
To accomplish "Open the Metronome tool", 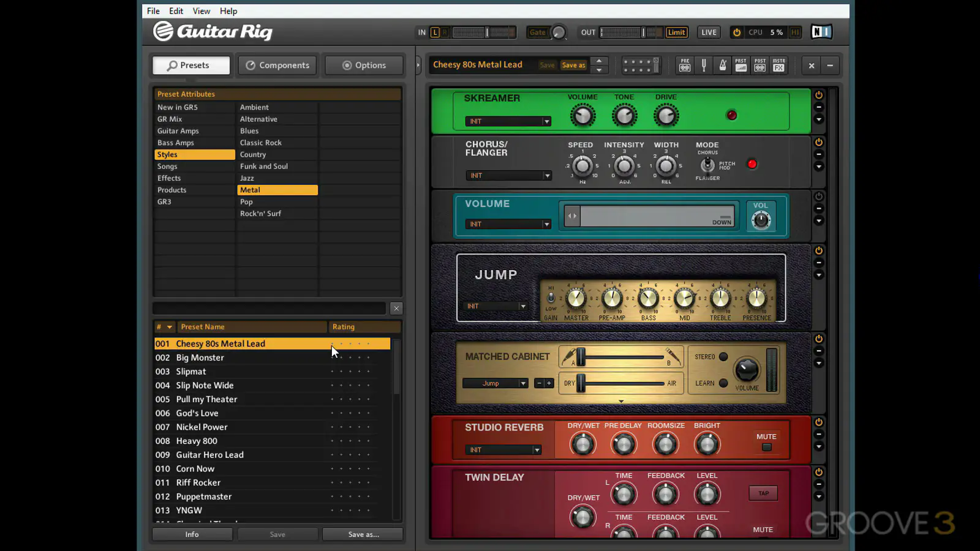I will click(x=723, y=66).
